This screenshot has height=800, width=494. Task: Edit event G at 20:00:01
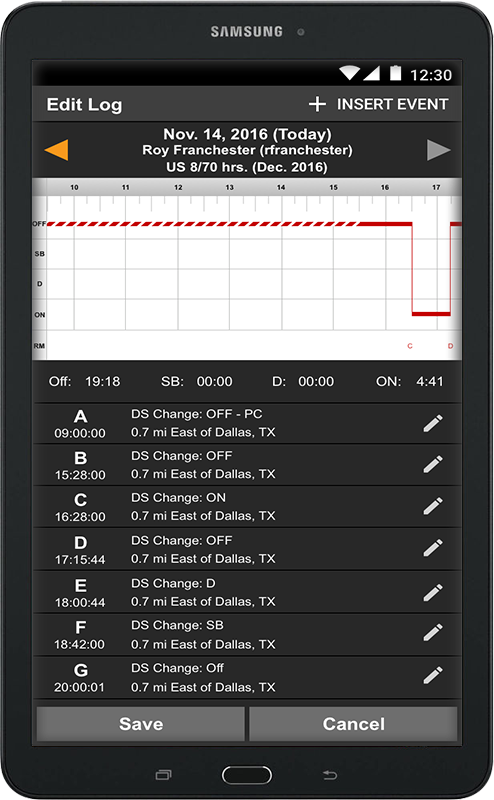point(433,676)
